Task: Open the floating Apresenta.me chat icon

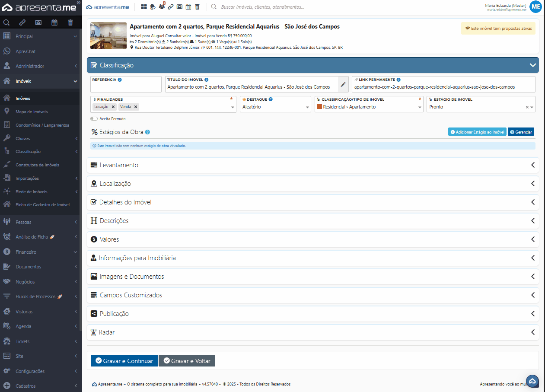Action: tap(532, 381)
